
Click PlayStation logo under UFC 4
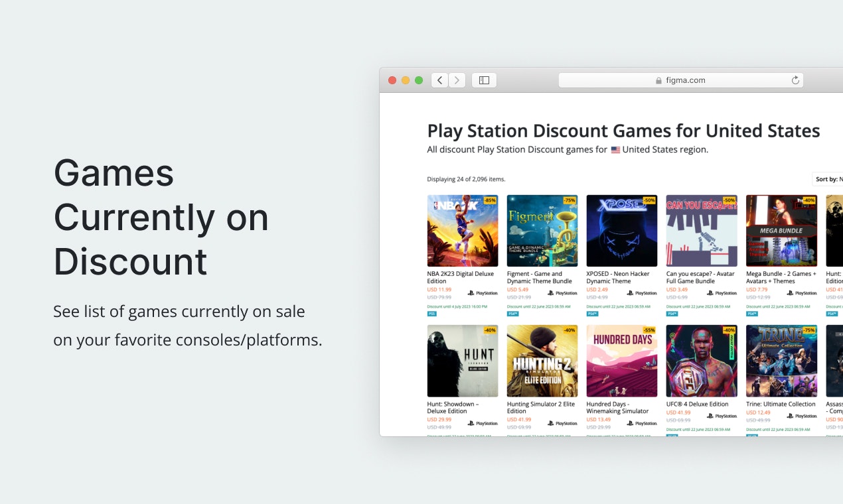click(x=722, y=416)
